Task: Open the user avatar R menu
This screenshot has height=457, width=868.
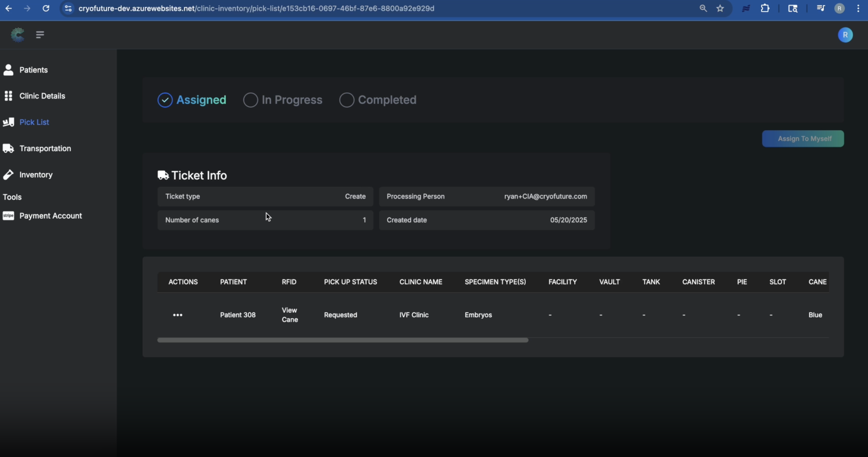Action: coord(845,35)
